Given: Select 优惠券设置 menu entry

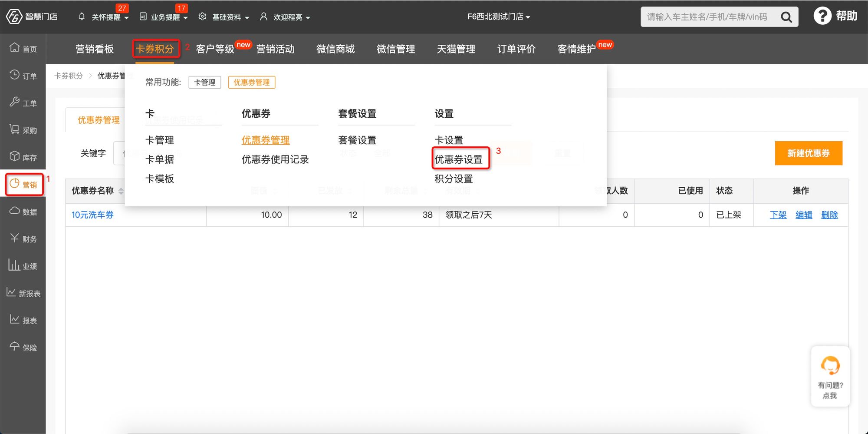Looking at the screenshot, I should click(x=459, y=159).
